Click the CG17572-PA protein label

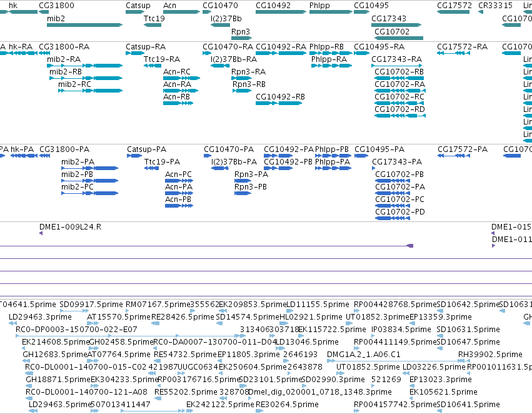(x=463, y=149)
